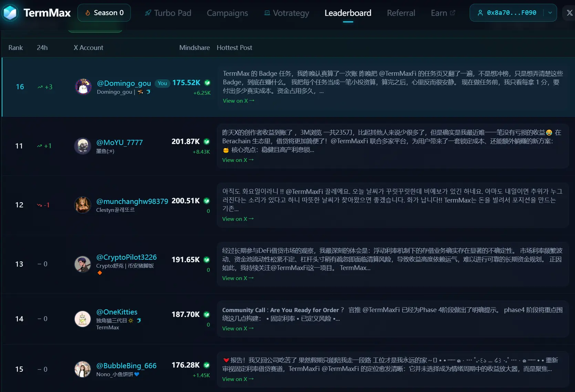Click the OneKitties avatar
Screen dimensions: 575x392
[83, 319]
